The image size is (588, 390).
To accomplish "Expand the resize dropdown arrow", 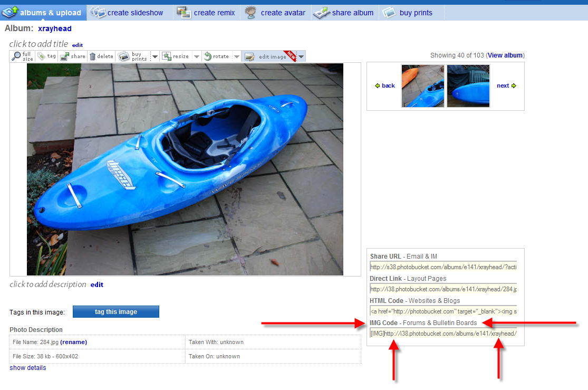I will (x=196, y=57).
